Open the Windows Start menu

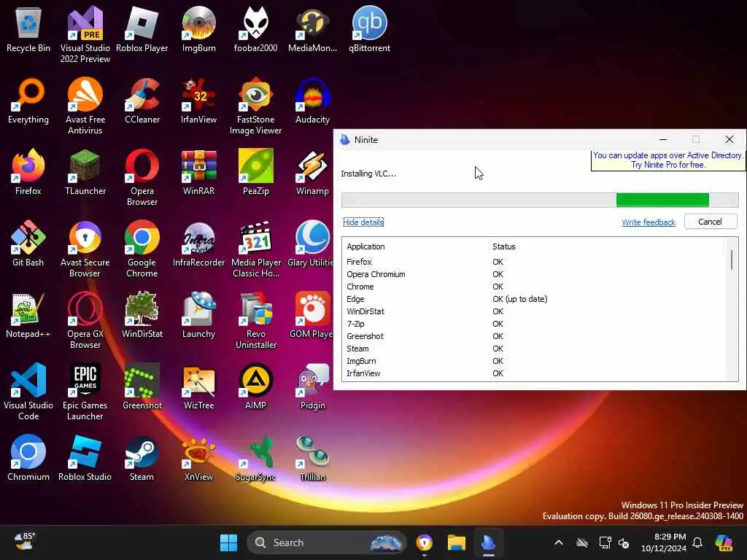tap(228, 542)
